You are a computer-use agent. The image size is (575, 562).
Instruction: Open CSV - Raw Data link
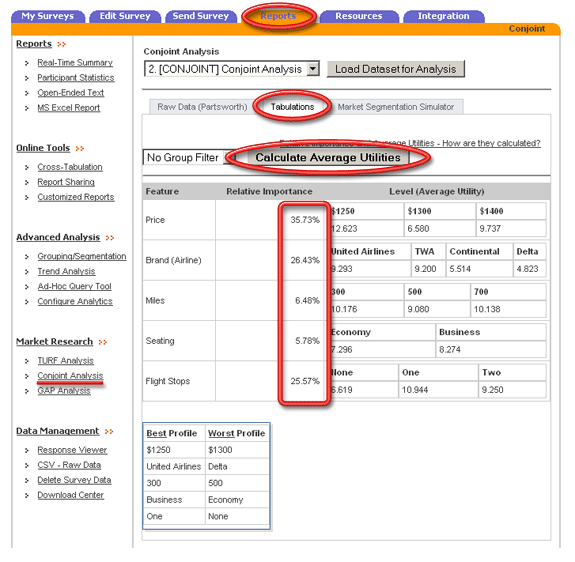point(69,465)
